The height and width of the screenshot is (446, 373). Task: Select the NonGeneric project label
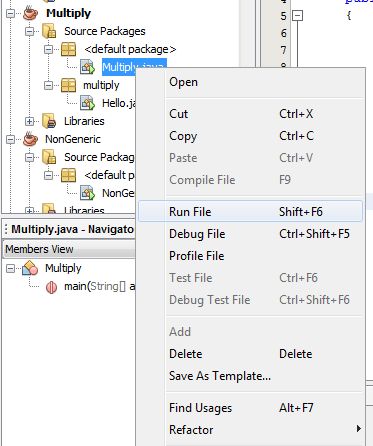pyautogui.click(x=73, y=139)
